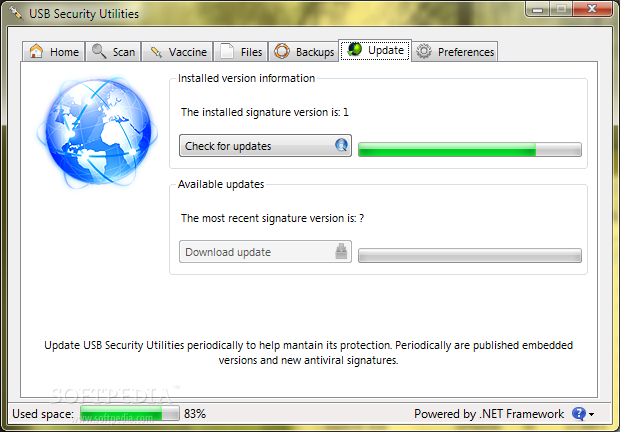The height and width of the screenshot is (432, 620).
Task: Click the syringe Vaccine tab icon
Action: [x=157, y=52]
